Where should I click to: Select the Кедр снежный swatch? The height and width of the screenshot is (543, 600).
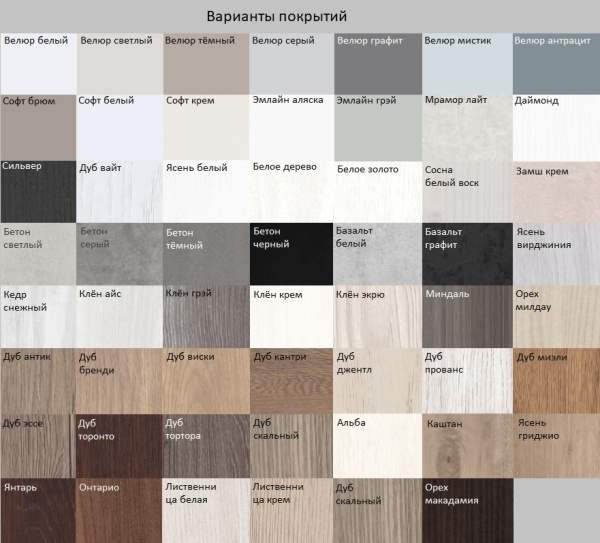click(38, 317)
